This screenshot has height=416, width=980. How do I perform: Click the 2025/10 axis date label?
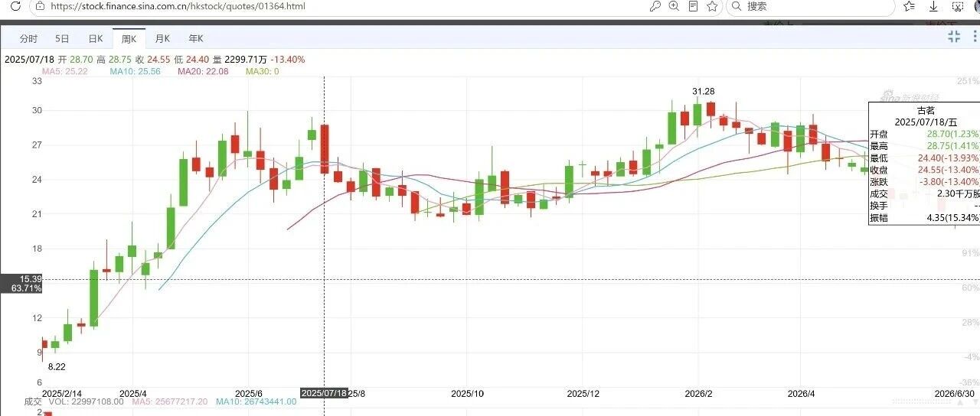pyautogui.click(x=467, y=394)
